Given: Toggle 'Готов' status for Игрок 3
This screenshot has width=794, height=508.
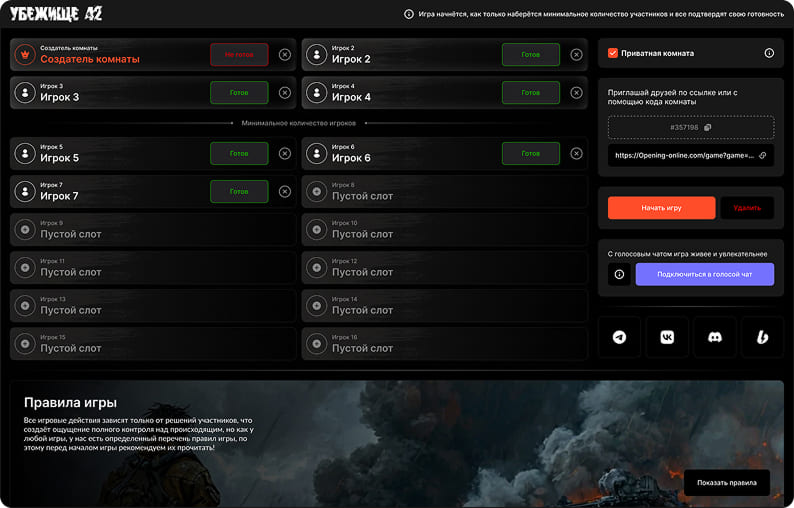Looking at the screenshot, I should tap(239, 93).
